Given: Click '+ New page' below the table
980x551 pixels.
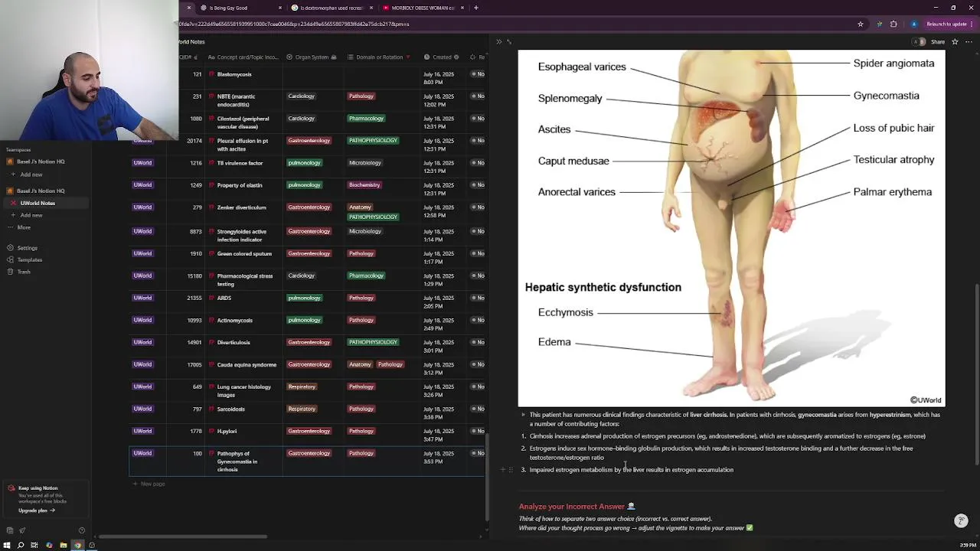Looking at the screenshot, I should point(149,484).
